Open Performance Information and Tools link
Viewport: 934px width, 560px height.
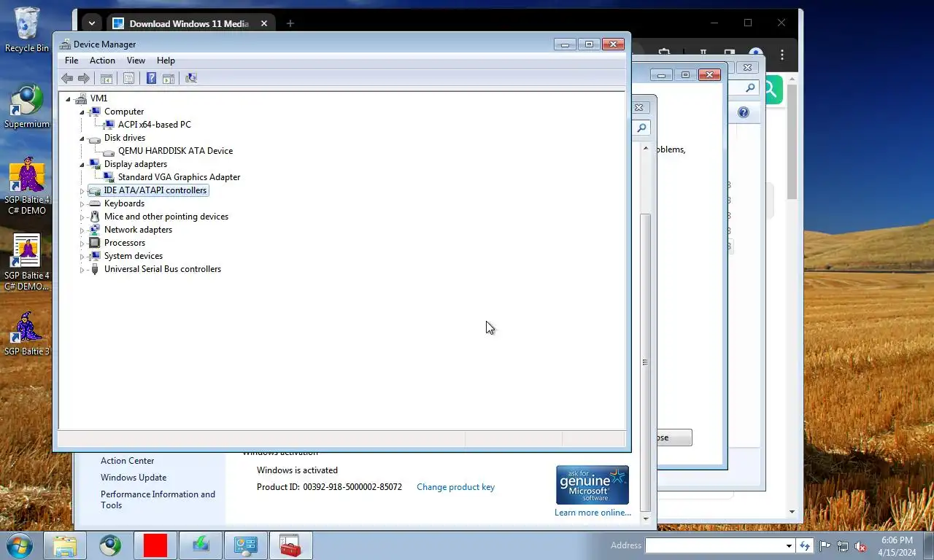point(158,499)
